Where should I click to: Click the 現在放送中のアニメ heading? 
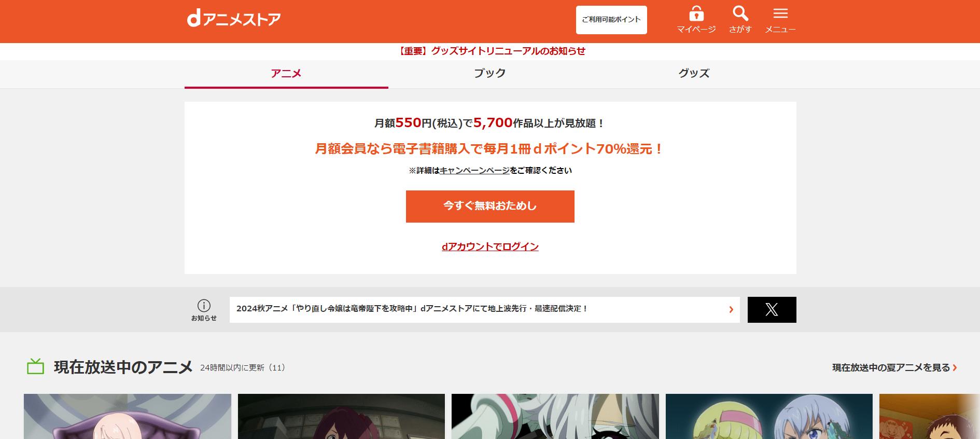click(123, 367)
